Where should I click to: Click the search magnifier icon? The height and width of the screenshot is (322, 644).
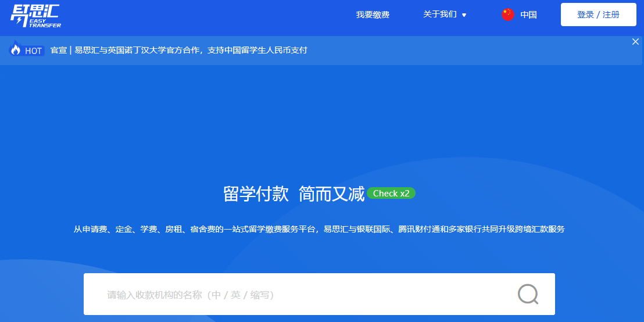click(528, 294)
